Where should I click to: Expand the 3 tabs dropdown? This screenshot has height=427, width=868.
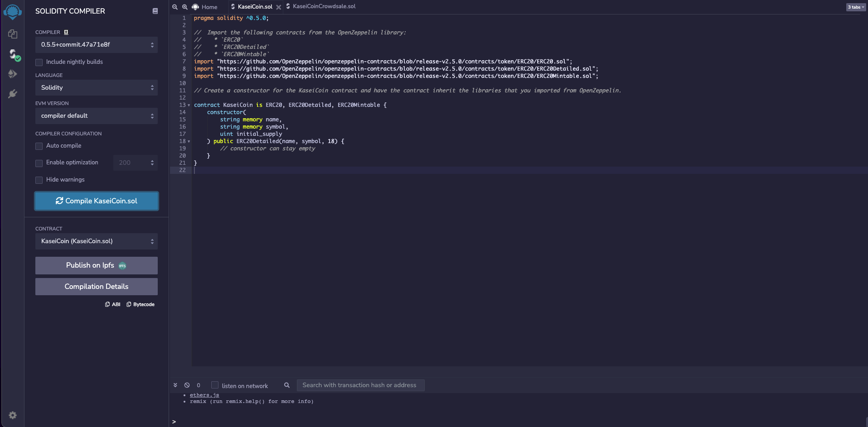pos(855,7)
